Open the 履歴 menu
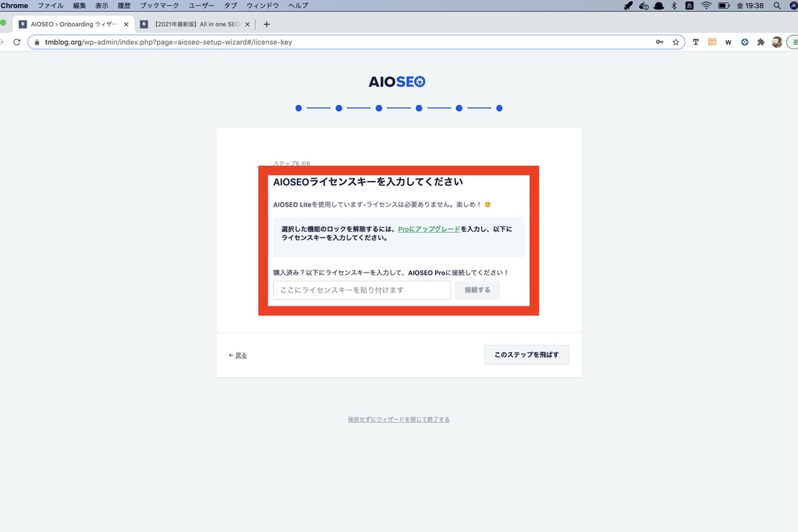Screen dimensions: 798x532 (124, 6)
